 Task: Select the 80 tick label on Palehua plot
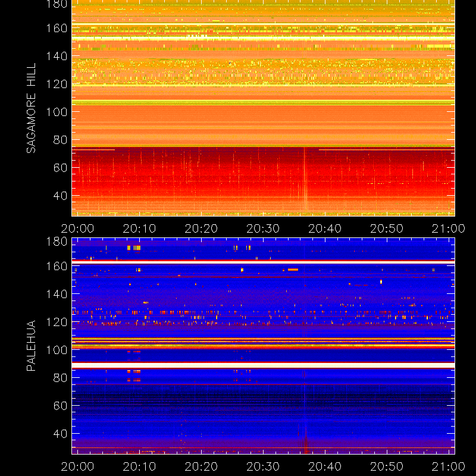pyautogui.click(x=60, y=378)
